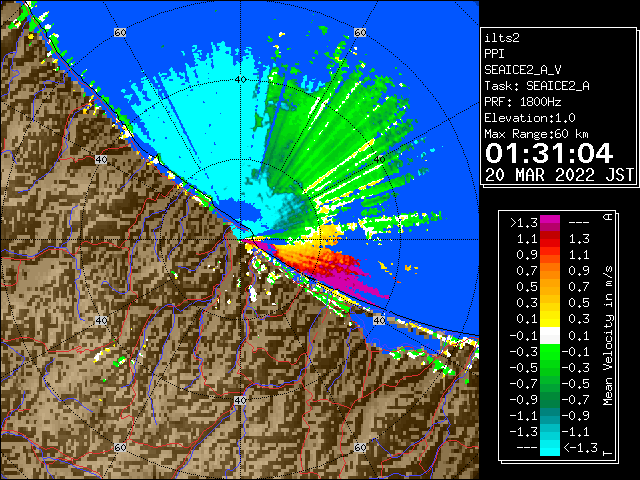This screenshot has height=480, width=640.
Task: Click the '60' ring label at upper-left
Action: (120, 33)
